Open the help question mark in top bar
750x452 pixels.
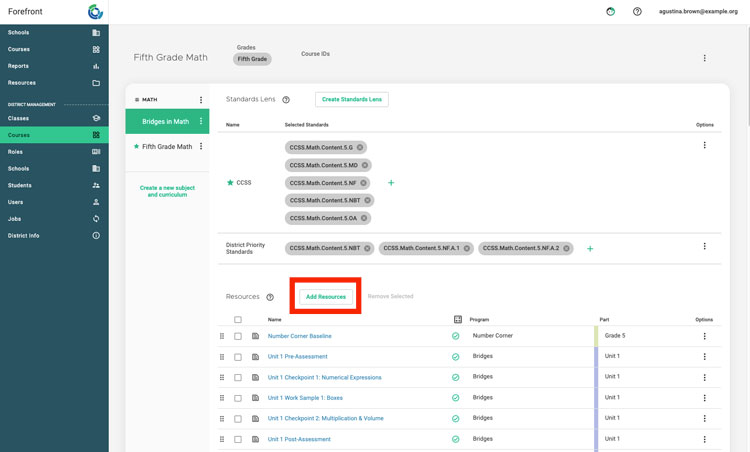click(637, 11)
